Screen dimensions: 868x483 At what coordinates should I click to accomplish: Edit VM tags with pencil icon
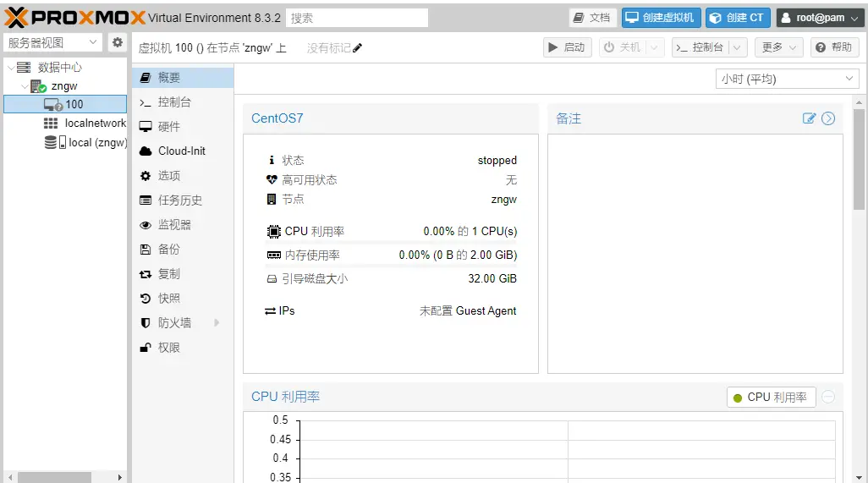pos(358,48)
